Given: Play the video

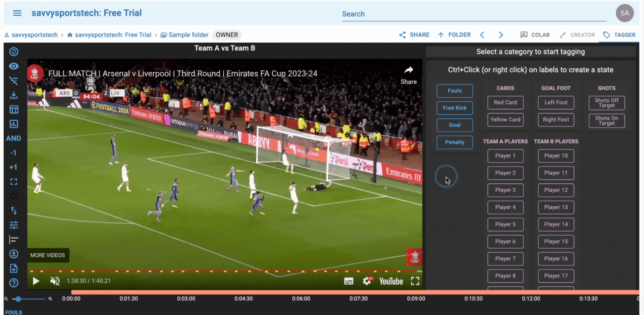Looking at the screenshot, I should tap(36, 281).
